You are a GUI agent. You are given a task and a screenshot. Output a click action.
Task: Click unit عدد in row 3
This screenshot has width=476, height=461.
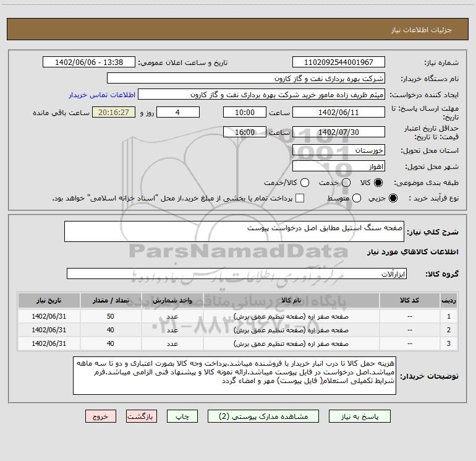[x=172, y=343]
